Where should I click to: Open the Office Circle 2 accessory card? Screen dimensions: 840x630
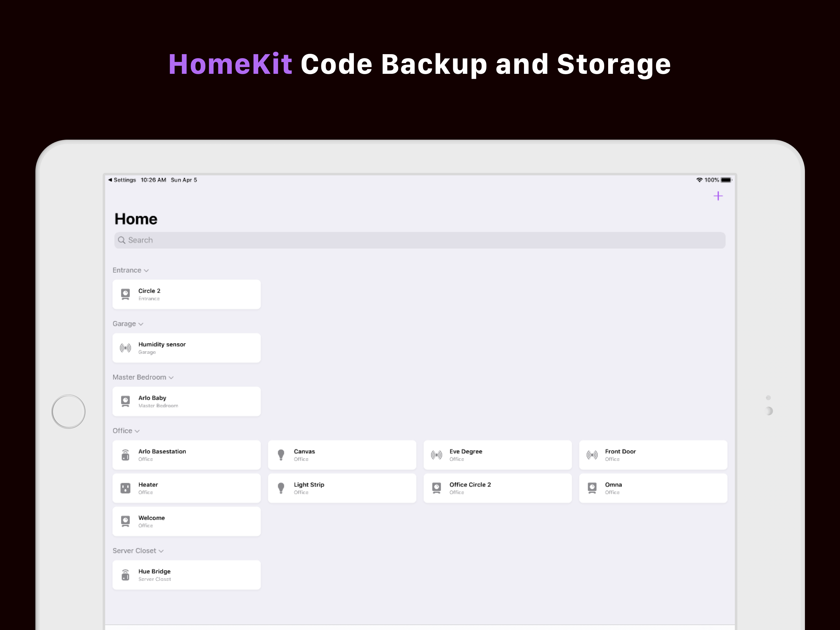497,488
